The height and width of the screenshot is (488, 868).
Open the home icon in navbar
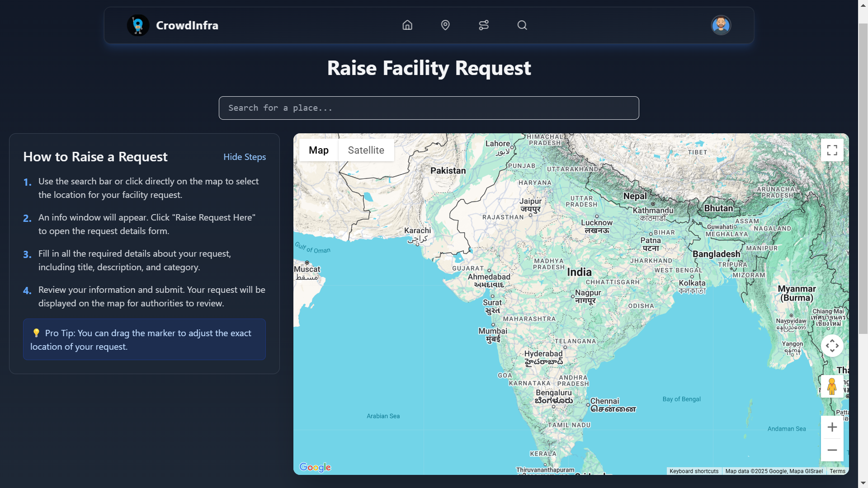coord(407,25)
